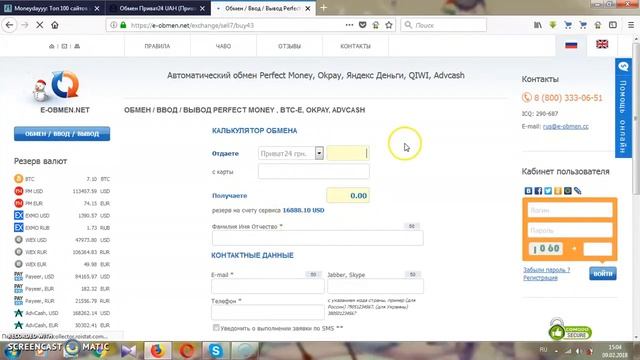Click the Получаете amount field
The width and height of the screenshot is (640, 360).
pyautogui.click(x=348, y=196)
